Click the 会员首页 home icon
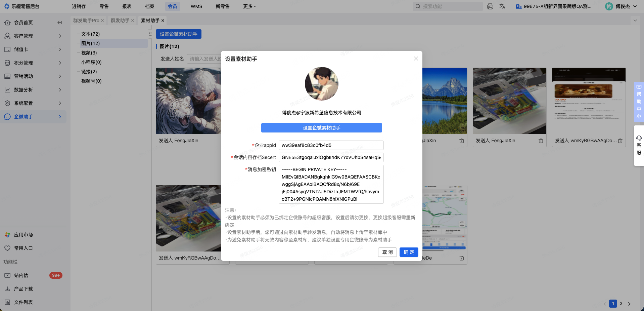Viewport: 644px width, 311px height. [x=7, y=23]
